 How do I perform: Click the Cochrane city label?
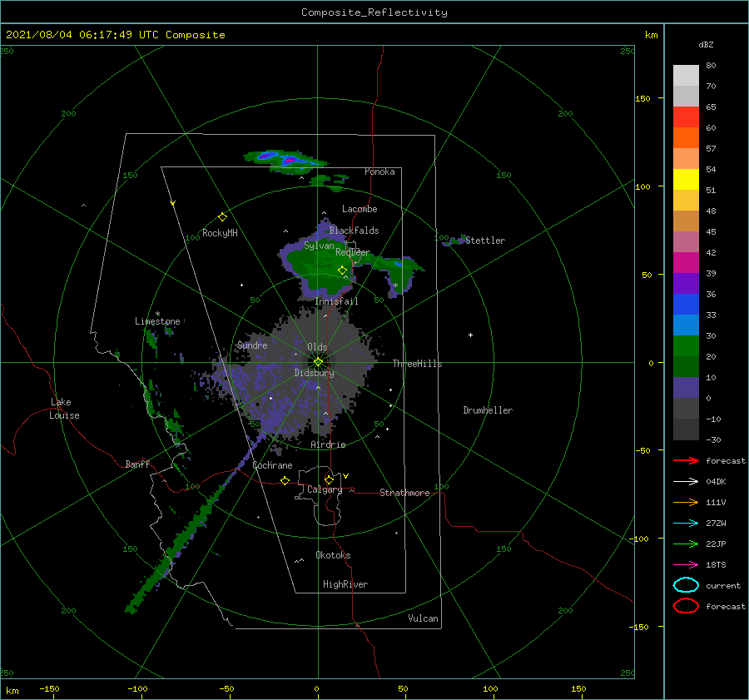272,465
